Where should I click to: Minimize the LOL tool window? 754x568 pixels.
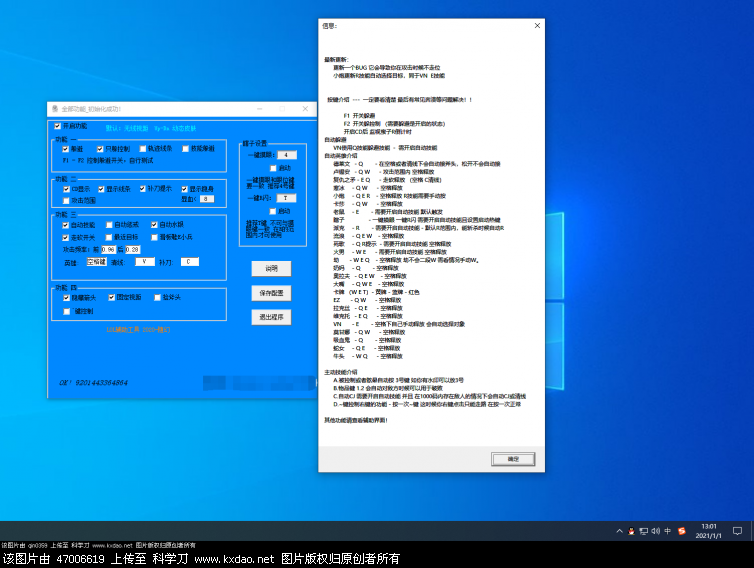pos(260,109)
